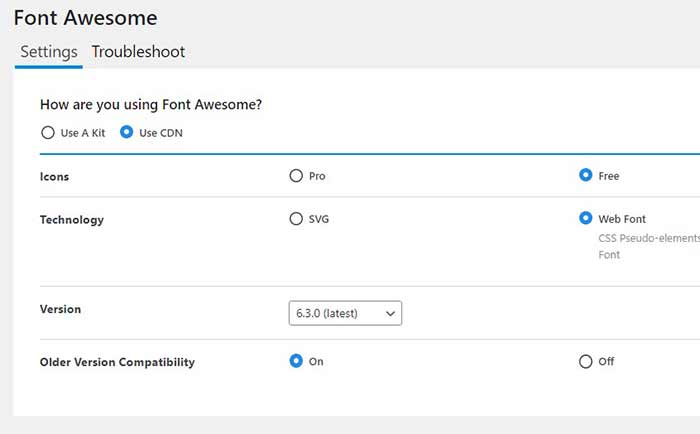Open the Troubleshoot tab
This screenshot has width=700, height=434.
[x=138, y=52]
